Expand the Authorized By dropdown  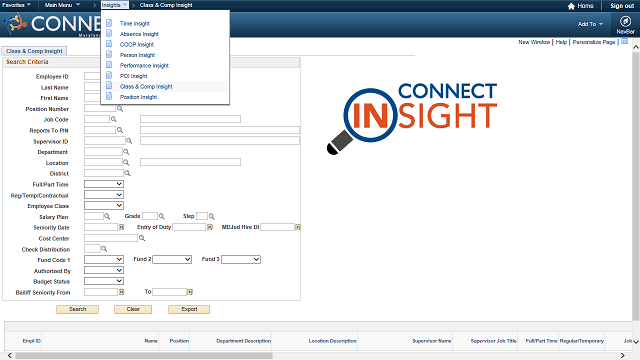(104, 270)
